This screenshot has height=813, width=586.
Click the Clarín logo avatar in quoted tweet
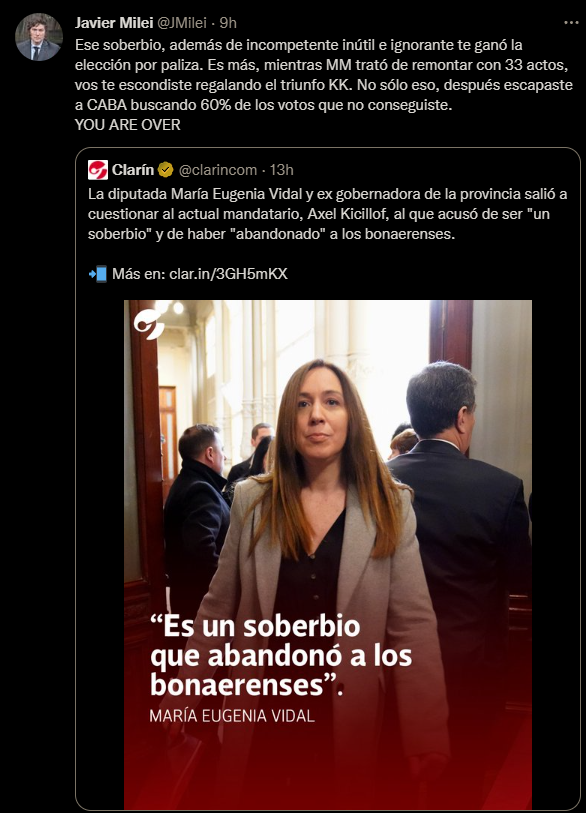point(97,170)
